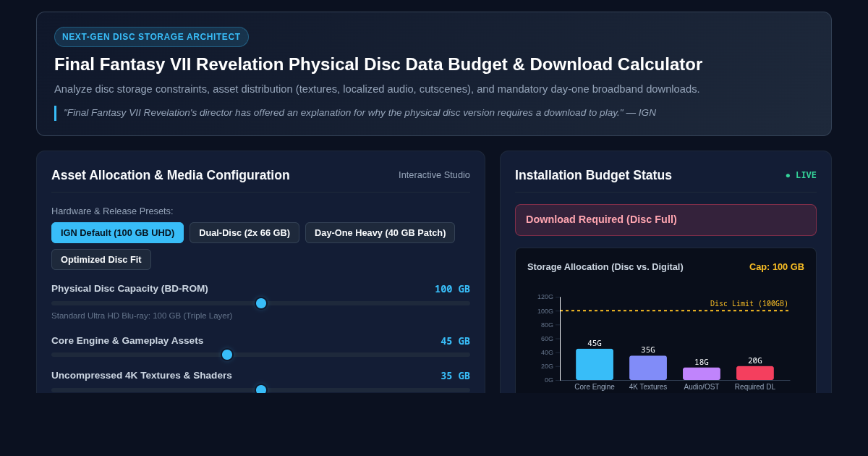The height and width of the screenshot is (456, 868).
Task: Click the 35 GB textures value
Action: click(455, 376)
